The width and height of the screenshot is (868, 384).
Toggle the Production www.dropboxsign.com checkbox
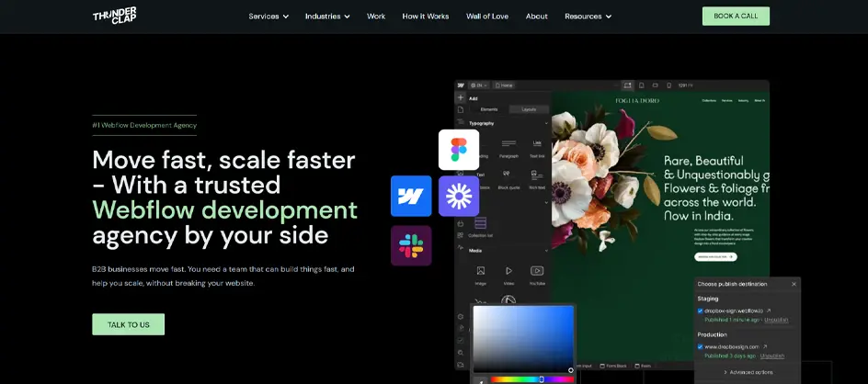coord(701,347)
